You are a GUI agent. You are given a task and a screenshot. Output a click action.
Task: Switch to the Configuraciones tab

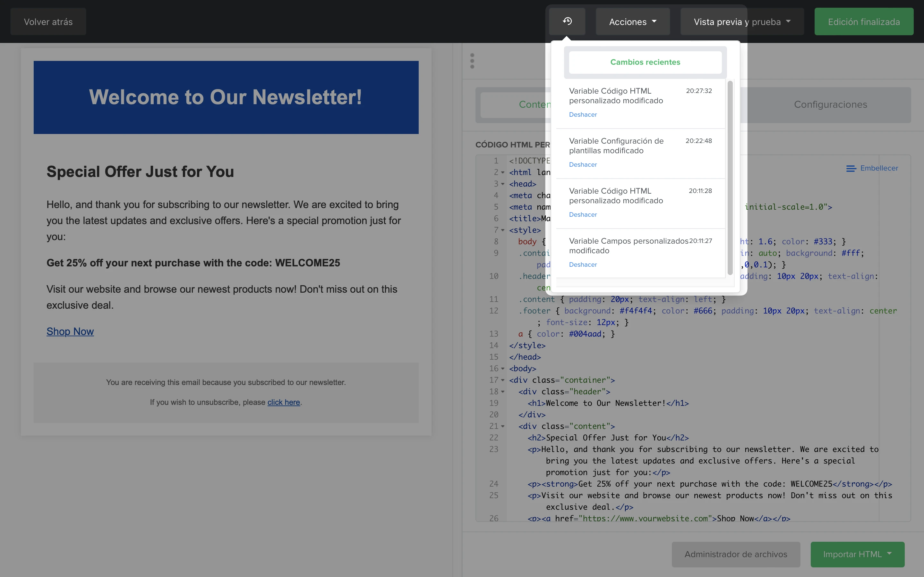[830, 105]
